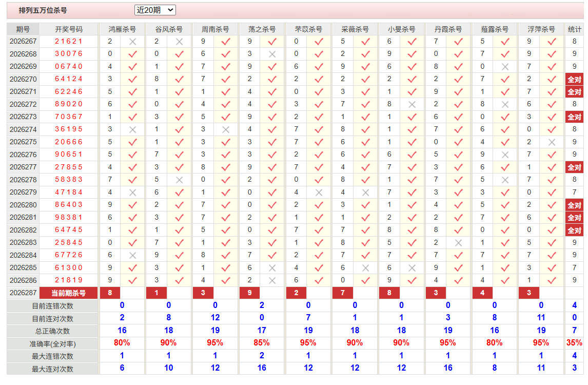This screenshot has width=588, height=385.
Task: Select the current kill number 8 under 鸿雁杀号
Action: (110, 293)
